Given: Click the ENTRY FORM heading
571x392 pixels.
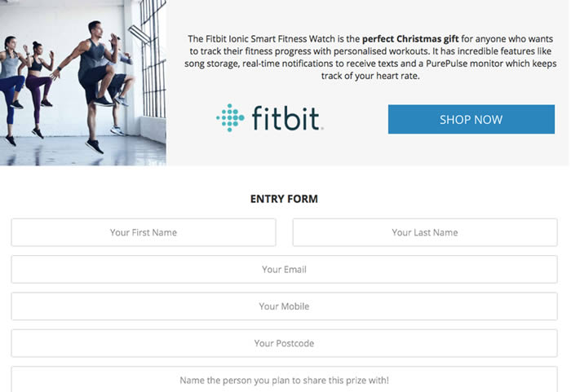Looking at the screenshot, I should pos(284,199).
